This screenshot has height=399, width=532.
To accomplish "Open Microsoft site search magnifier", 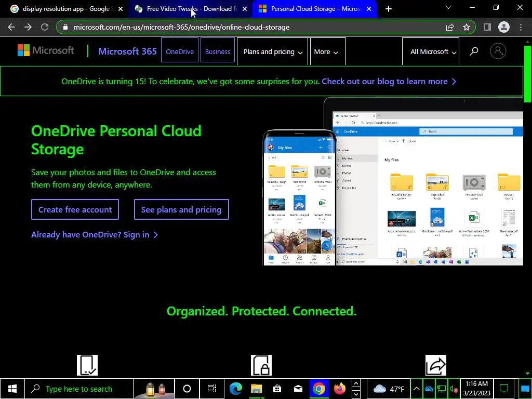I will point(474,51).
